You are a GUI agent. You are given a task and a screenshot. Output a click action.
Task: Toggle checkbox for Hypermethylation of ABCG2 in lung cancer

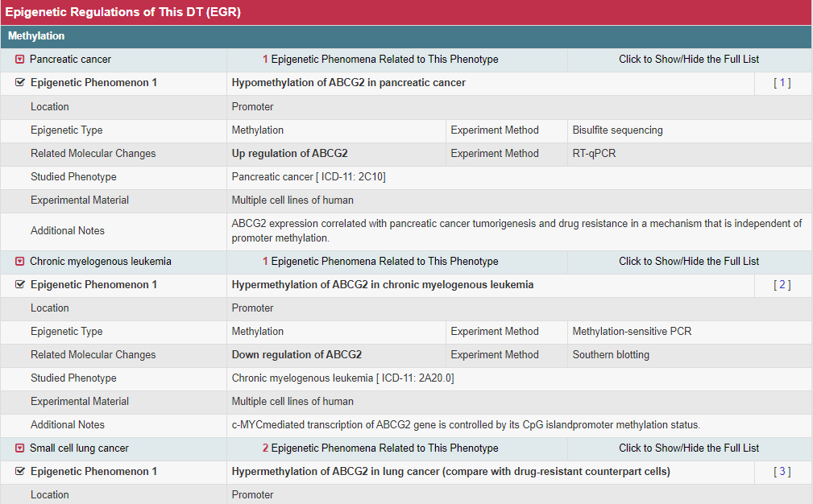click(x=20, y=472)
